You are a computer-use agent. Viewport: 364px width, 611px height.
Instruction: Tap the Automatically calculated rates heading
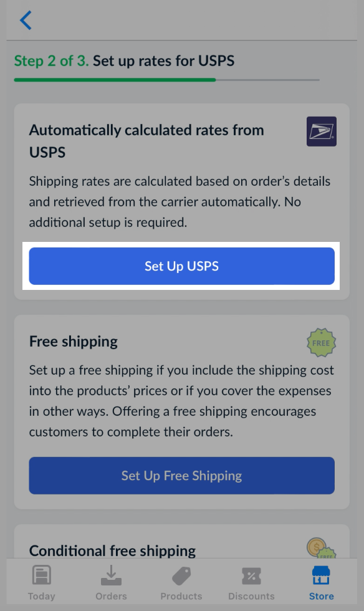pyautogui.click(x=146, y=141)
